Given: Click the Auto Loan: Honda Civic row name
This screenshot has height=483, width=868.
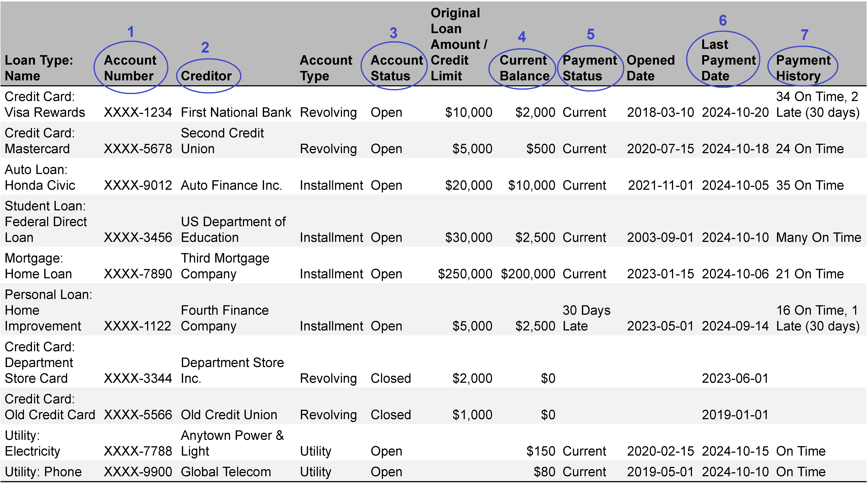Looking at the screenshot, I should [40, 177].
